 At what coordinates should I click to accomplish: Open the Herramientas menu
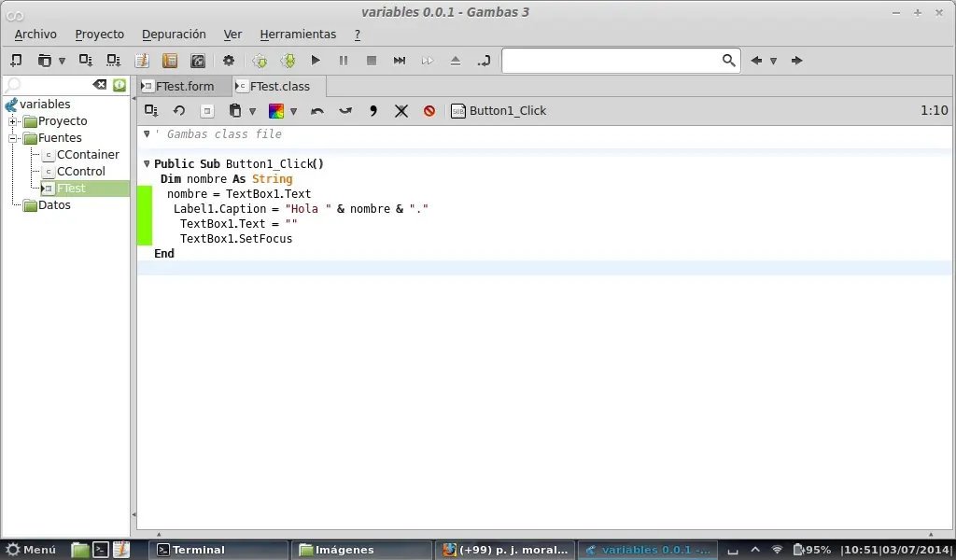298,35
